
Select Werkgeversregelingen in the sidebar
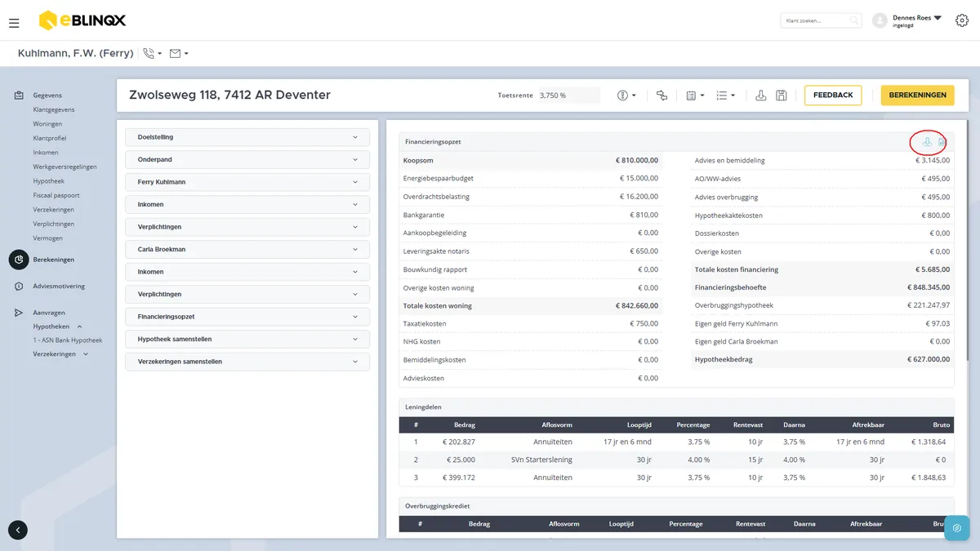click(x=65, y=167)
